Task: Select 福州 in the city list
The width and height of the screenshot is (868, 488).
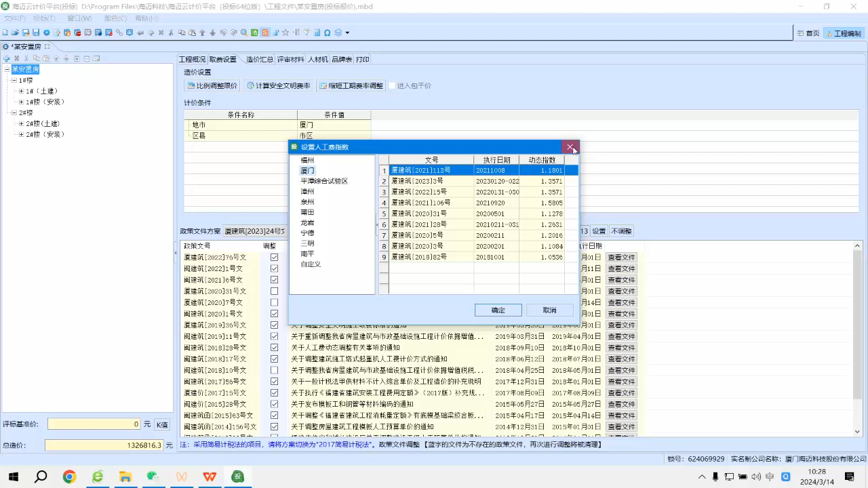Action: point(307,160)
